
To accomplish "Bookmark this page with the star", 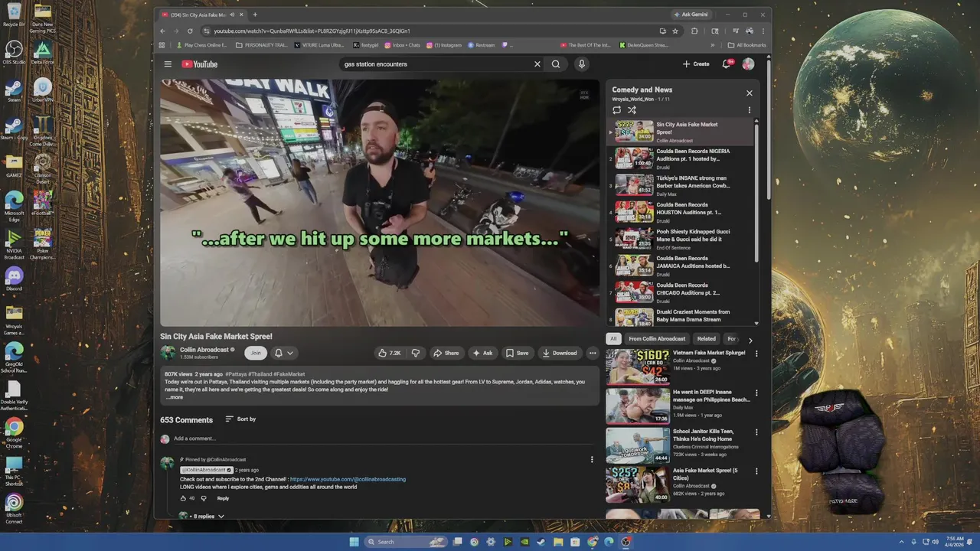I will click(x=675, y=31).
